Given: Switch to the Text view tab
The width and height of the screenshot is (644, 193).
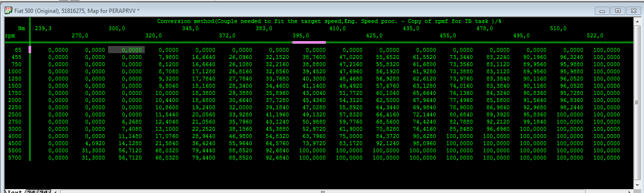Looking at the screenshot, I should (14, 191).
